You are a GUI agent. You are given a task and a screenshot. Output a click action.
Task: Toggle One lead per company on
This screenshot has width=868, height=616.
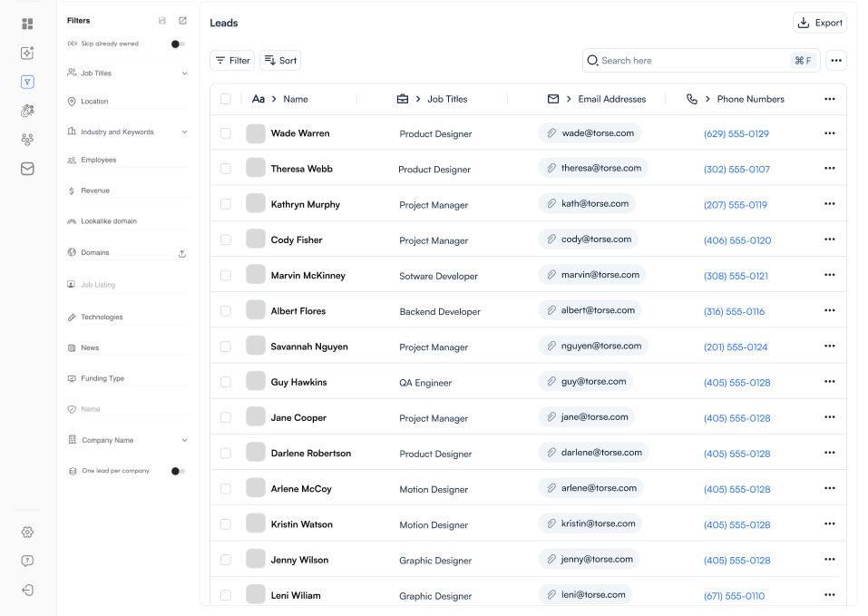(178, 471)
